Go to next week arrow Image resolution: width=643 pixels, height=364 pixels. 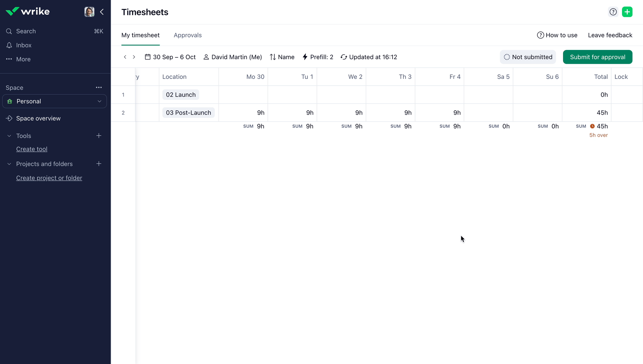click(x=134, y=57)
